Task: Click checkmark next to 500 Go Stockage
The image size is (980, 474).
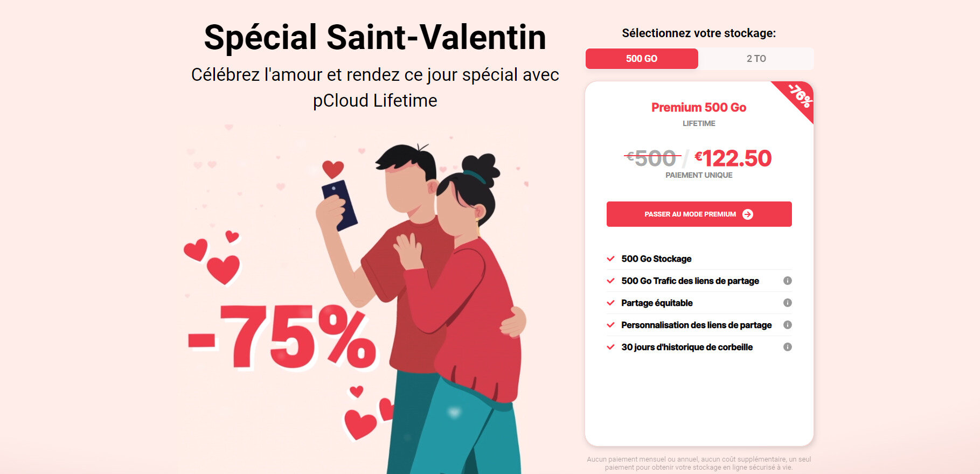Action: (611, 259)
